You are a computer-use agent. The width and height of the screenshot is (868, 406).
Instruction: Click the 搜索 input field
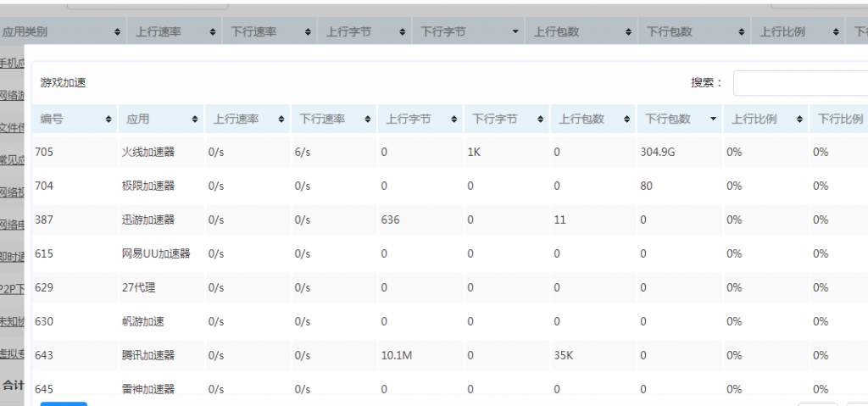(x=800, y=83)
